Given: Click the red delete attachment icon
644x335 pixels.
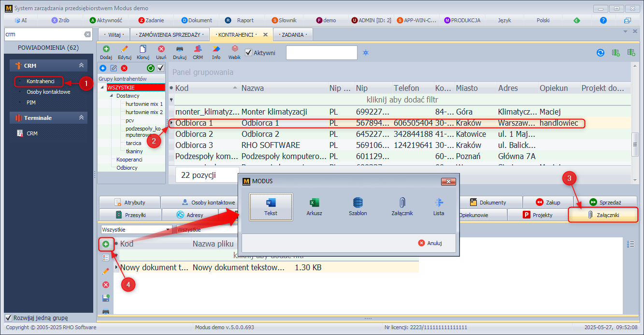Looking at the screenshot, I should 105,285.
